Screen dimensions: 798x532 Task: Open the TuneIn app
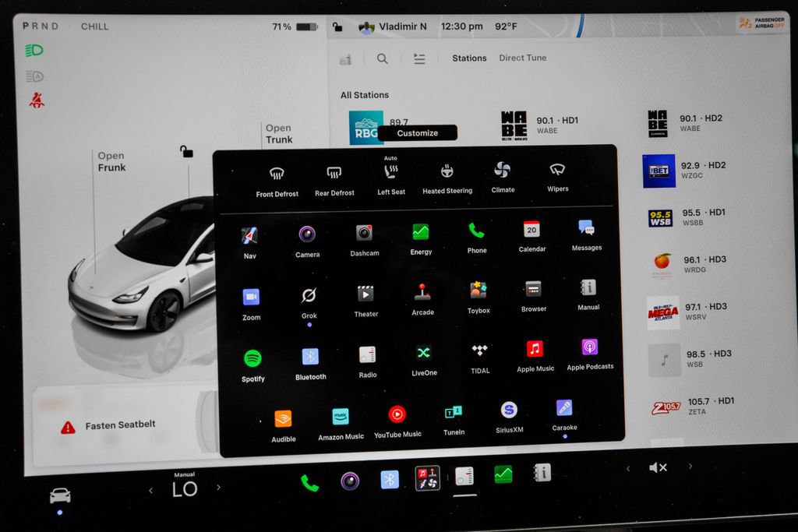(454, 419)
